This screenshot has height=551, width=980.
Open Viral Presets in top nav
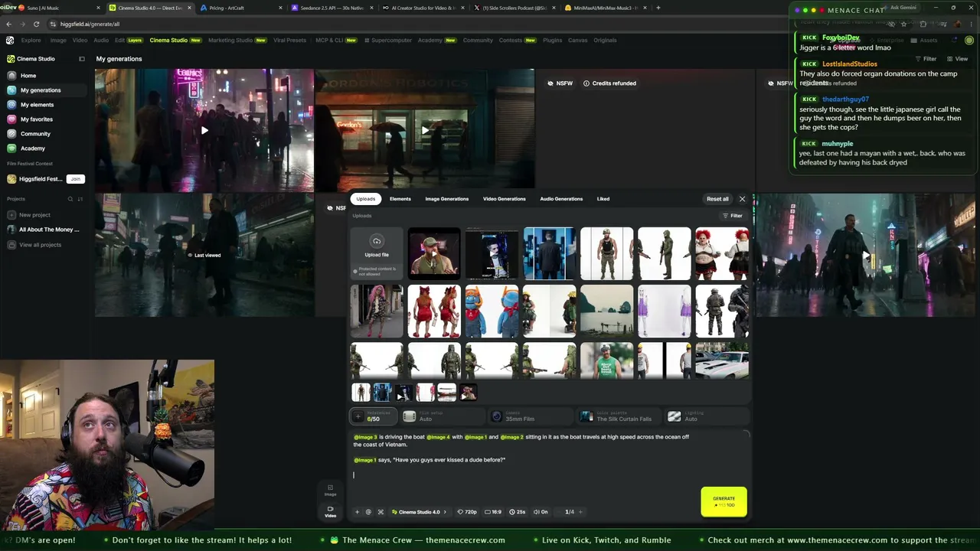(x=289, y=40)
